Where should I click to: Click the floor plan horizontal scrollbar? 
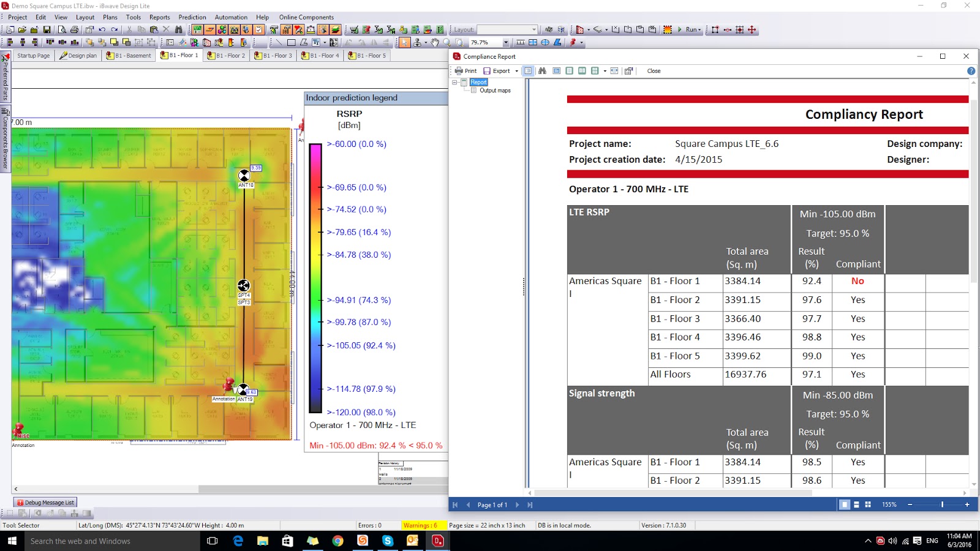(x=230, y=489)
